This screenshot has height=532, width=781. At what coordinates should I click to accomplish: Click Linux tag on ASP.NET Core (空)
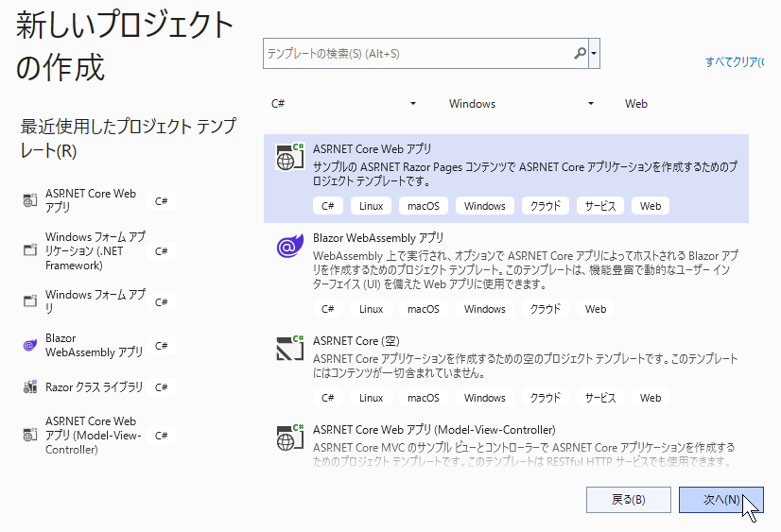(371, 398)
